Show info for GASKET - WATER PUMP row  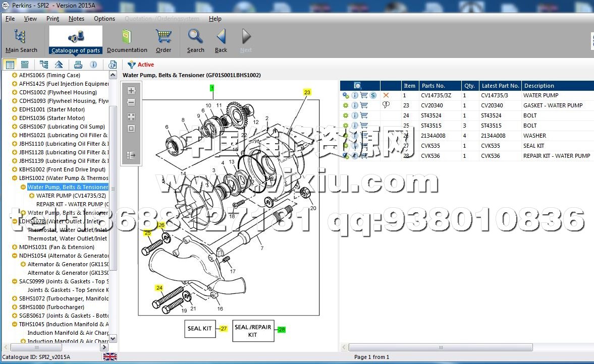point(355,105)
